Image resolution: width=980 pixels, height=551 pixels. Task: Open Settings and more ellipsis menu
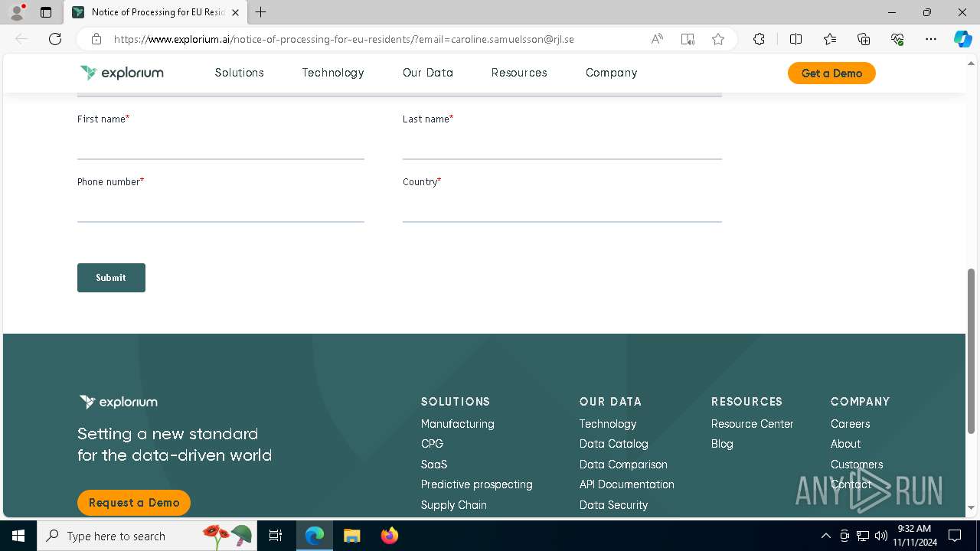click(931, 39)
